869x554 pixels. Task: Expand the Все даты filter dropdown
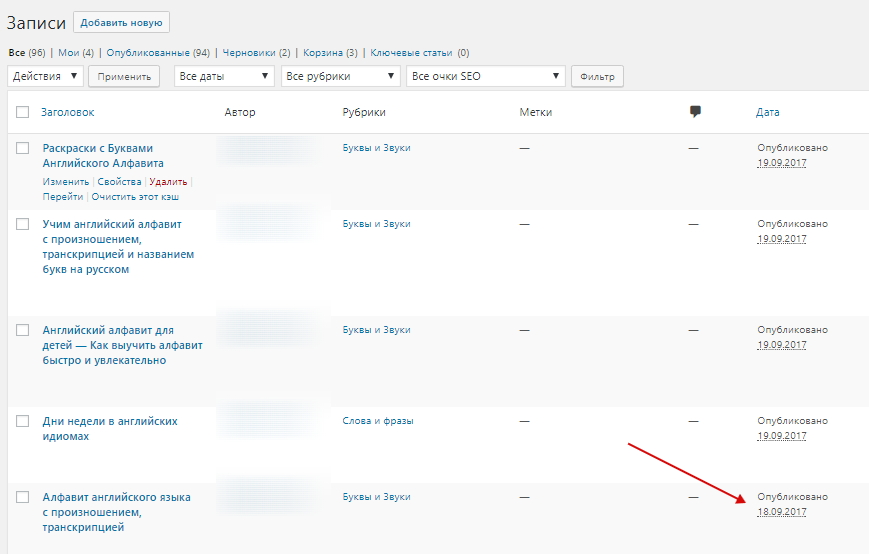point(224,76)
